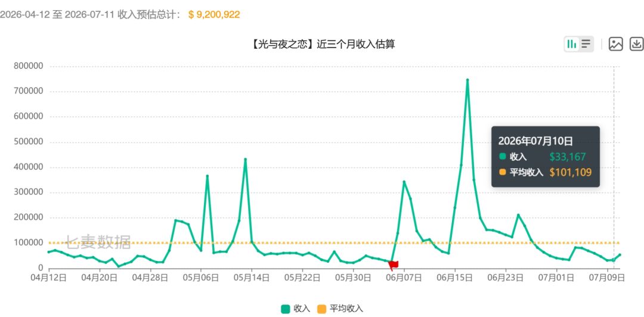Image resolution: width=644 pixels, height=317 pixels.
Task: Click the x-axis label 06月15日
Action: coord(454,278)
